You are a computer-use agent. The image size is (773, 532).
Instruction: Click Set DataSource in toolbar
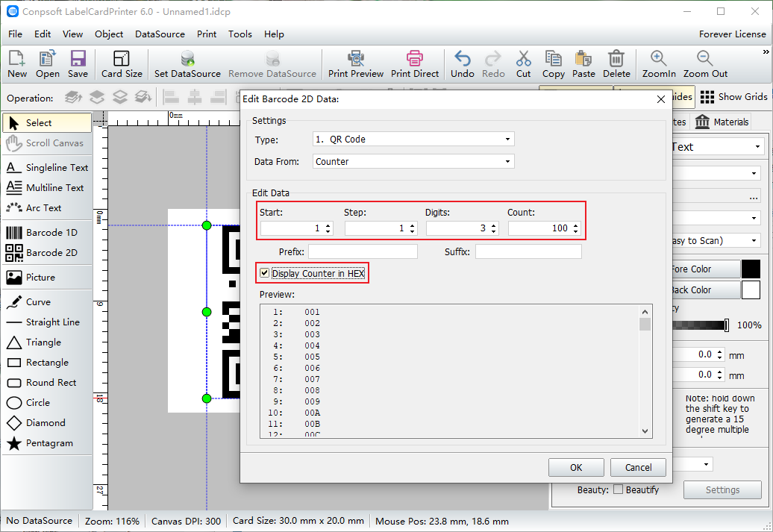coord(187,64)
